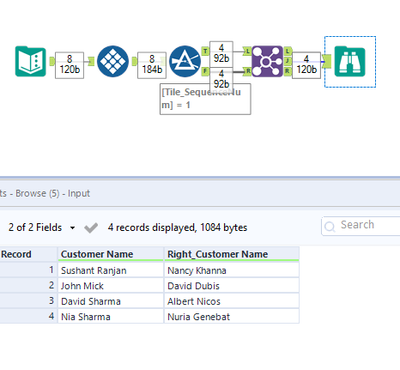
Task: Select the Browse tool on canvas
Action: [x=350, y=62]
